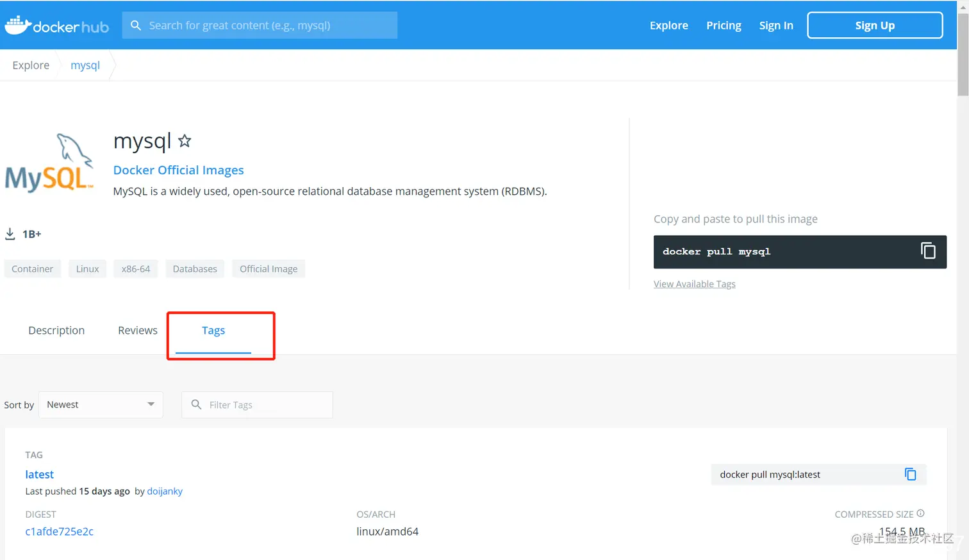Click the mysql repository title
Screen dimensions: 969x560
coord(142,141)
